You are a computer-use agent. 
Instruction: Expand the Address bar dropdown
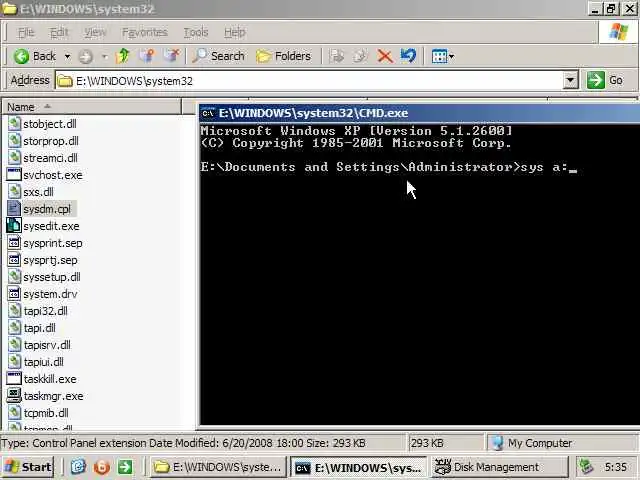pos(570,80)
